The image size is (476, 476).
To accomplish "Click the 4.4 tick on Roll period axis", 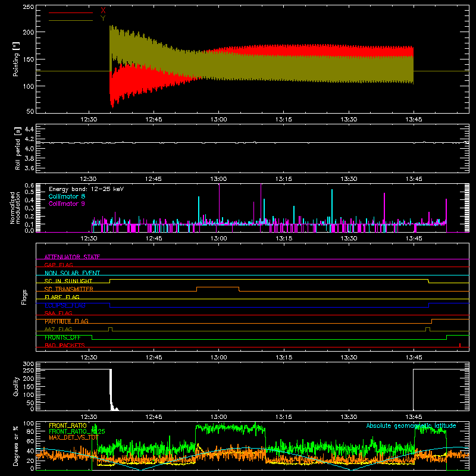I will pyautogui.click(x=29, y=129).
